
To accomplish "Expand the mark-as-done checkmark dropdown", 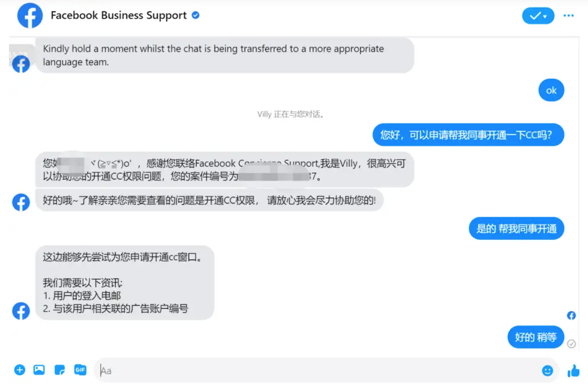I will point(538,16).
